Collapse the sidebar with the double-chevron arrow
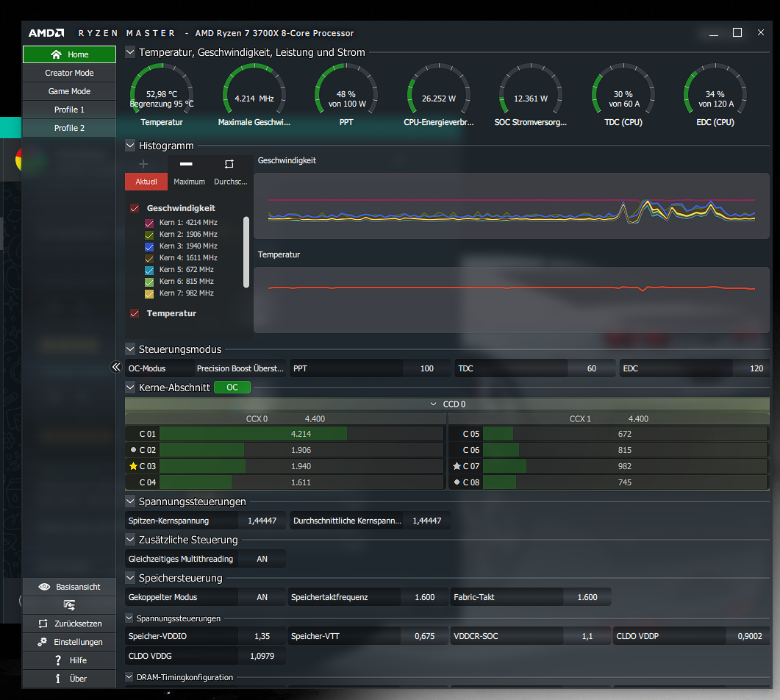 click(115, 367)
